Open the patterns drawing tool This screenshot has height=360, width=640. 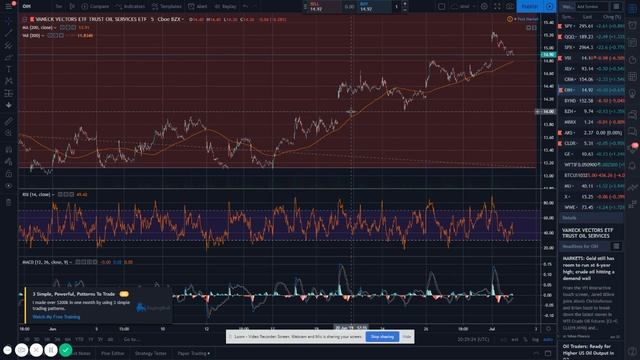tap(9, 81)
